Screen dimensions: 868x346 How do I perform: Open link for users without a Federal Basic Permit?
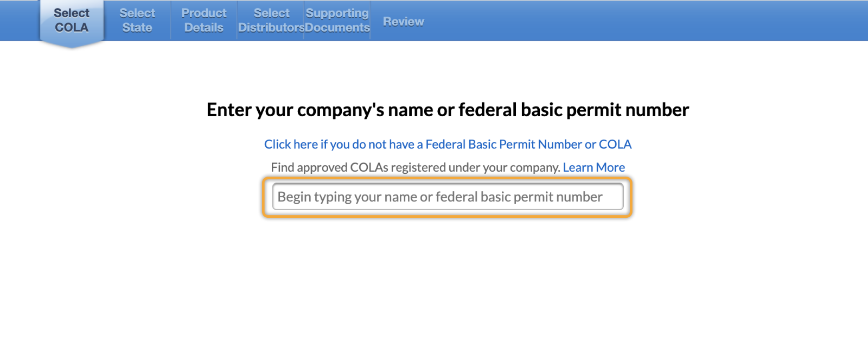click(448, 144)
